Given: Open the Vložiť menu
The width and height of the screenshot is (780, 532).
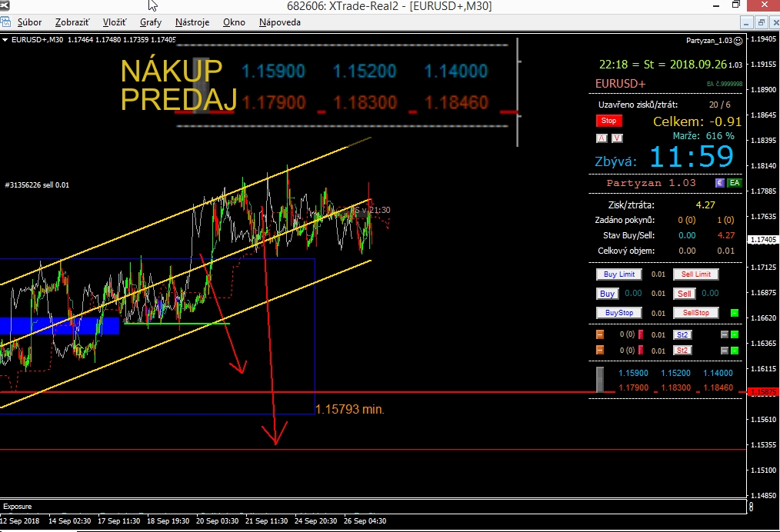Looking at the screenshot, I should pos(115,22).
